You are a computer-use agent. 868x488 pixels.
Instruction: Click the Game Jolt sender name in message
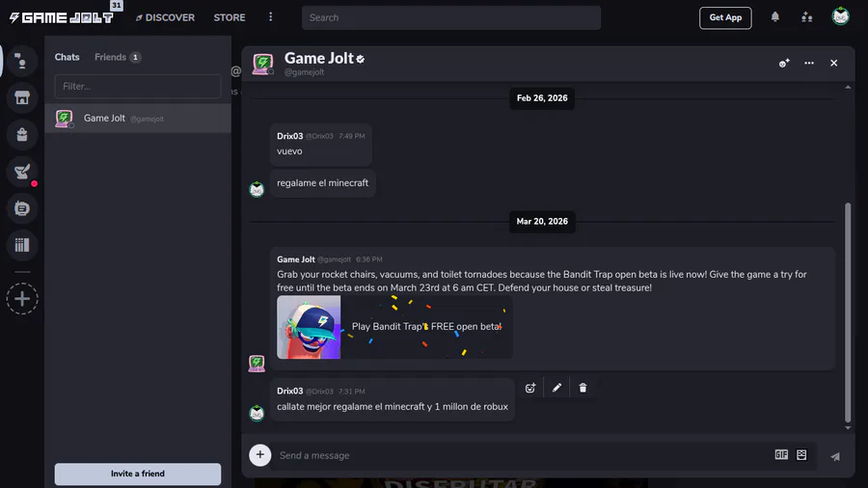pos(296,259)
